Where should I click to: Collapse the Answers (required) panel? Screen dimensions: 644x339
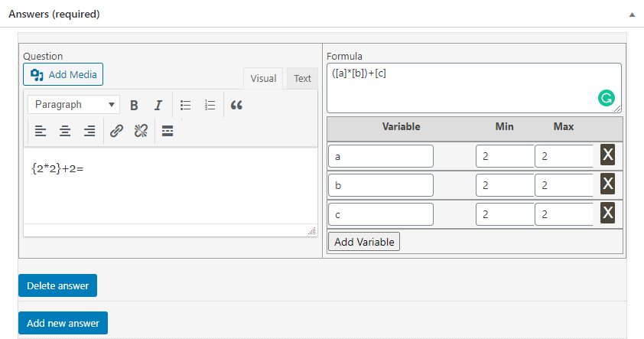pos(632,15)
